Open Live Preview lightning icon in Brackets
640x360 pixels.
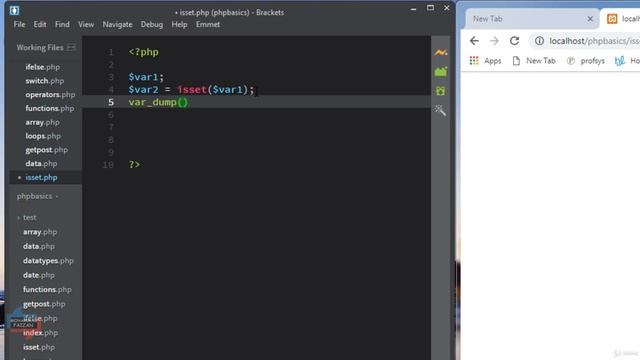coord(440,52)
